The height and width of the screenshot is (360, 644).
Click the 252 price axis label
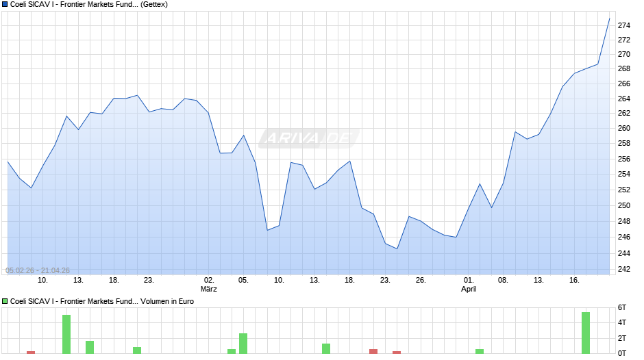pyautogui.click(x=624, y=190)
